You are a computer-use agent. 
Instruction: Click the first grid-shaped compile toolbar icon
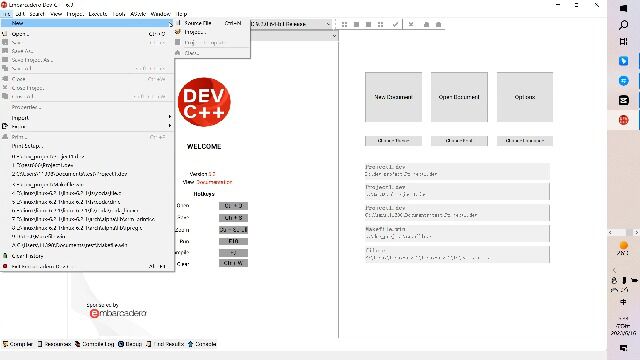pyautogui.click(x=344, y=24)
